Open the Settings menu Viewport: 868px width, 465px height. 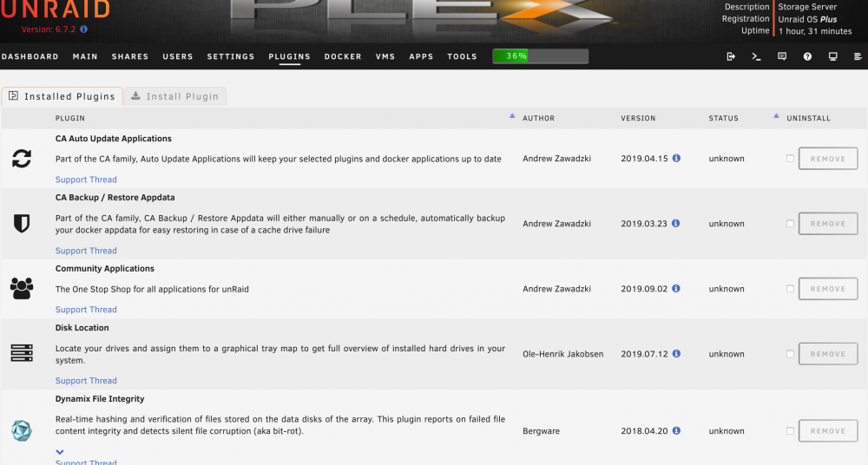[x=231, y=56]
